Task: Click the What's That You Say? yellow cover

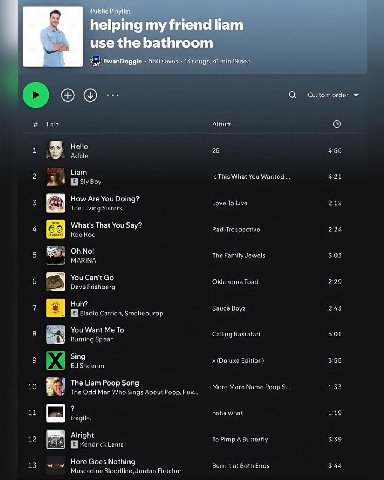Action: point(56,229)
